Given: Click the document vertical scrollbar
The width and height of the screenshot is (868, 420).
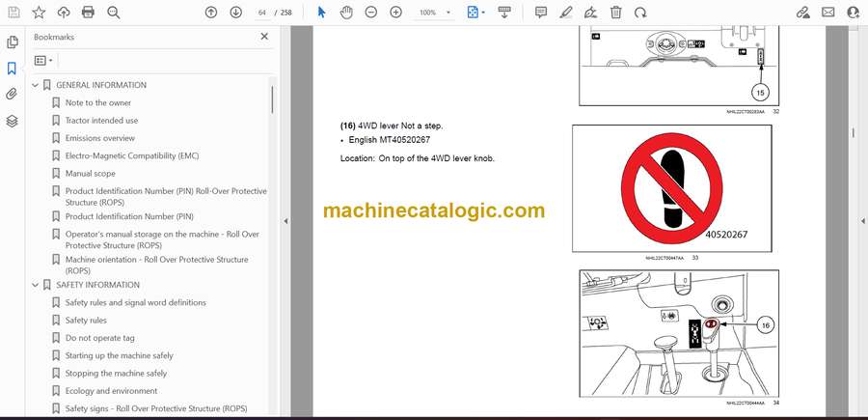Looking at the screenshot, I should point(854,133).
